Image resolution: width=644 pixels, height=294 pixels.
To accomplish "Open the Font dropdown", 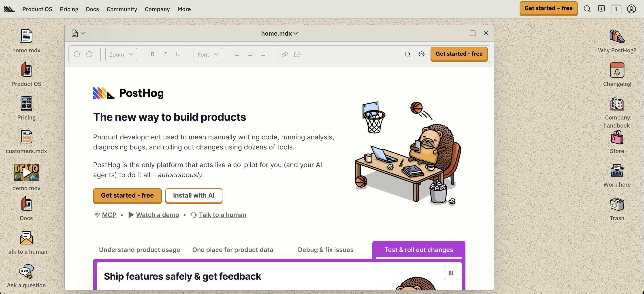I will click(x=208, y=54).
